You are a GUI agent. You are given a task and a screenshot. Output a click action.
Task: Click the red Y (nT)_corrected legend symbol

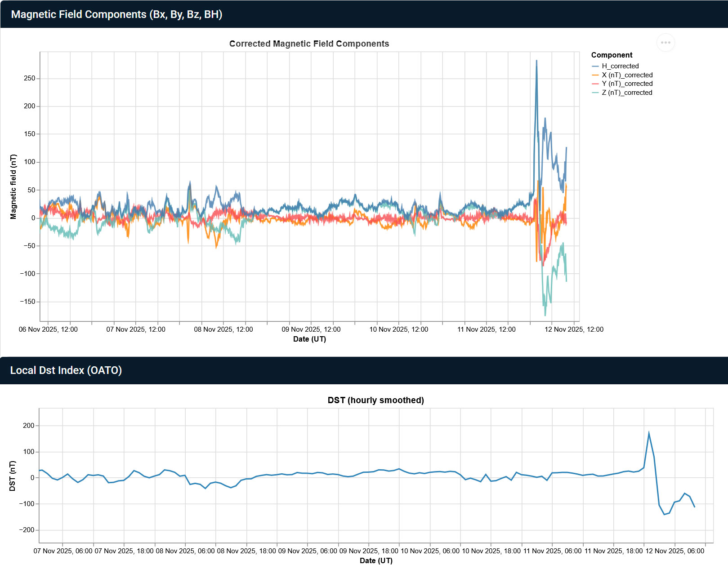point(595,84)
